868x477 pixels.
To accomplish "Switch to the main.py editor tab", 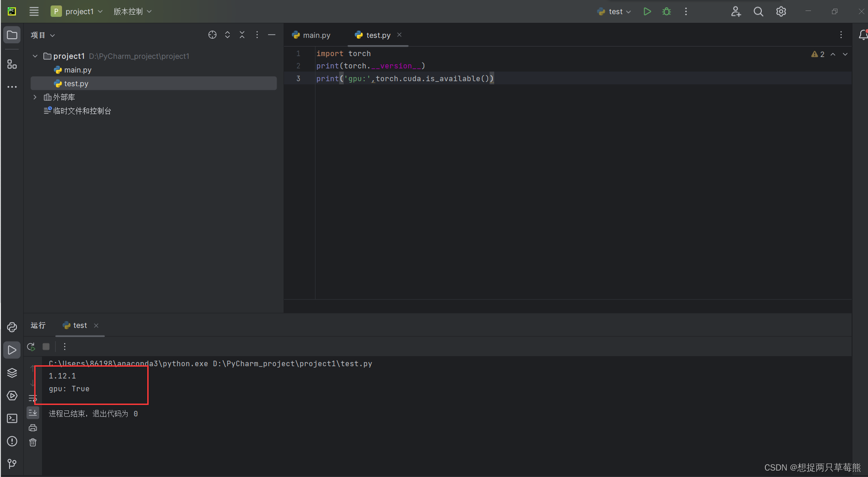I will tap(316, 35).
